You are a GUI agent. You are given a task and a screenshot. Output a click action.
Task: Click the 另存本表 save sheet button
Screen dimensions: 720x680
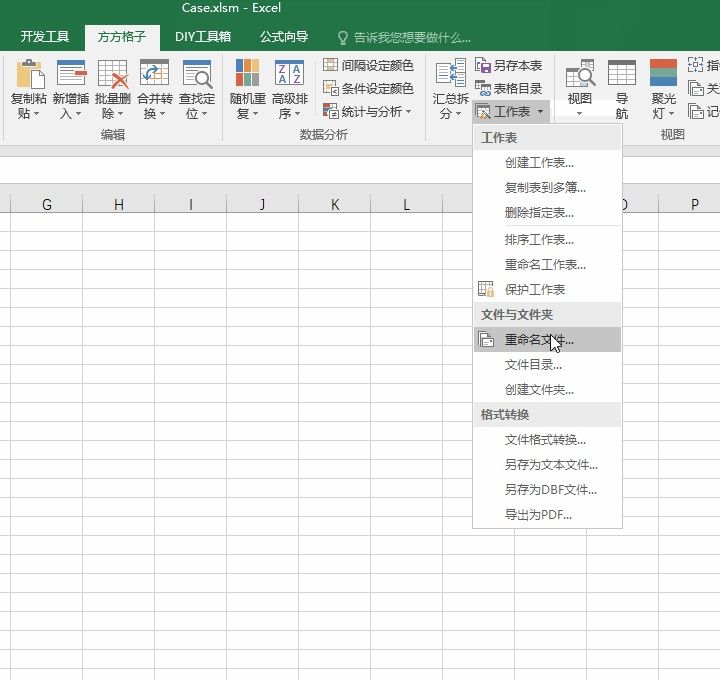tap(508, 65)
